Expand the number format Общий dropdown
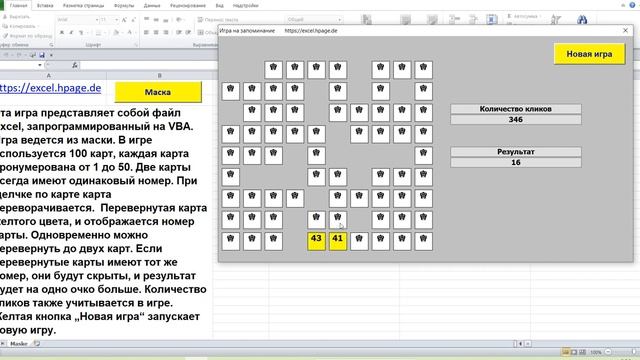This screenshot has width=640, height=360. (x=339, y=20)
